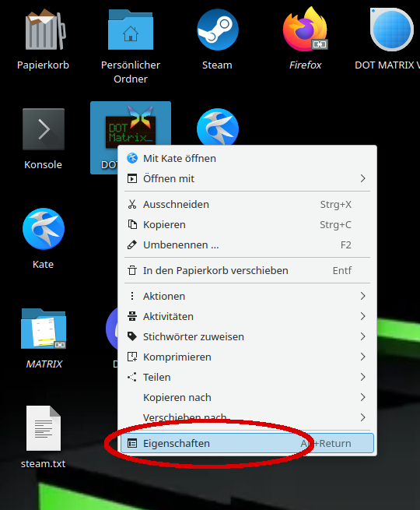This screenshot has height=510, width=420.
Task: Choose Eigenschaften from the context menu
Action: [x=247, y=443]
